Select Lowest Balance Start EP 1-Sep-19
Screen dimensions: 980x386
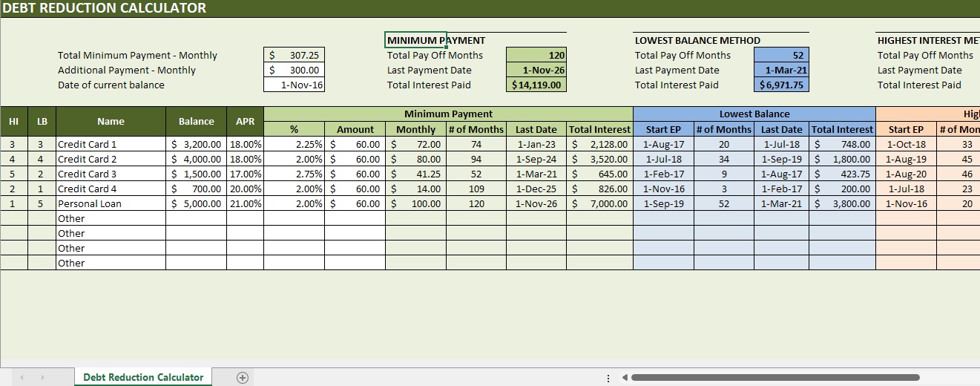tap(664, 203)
